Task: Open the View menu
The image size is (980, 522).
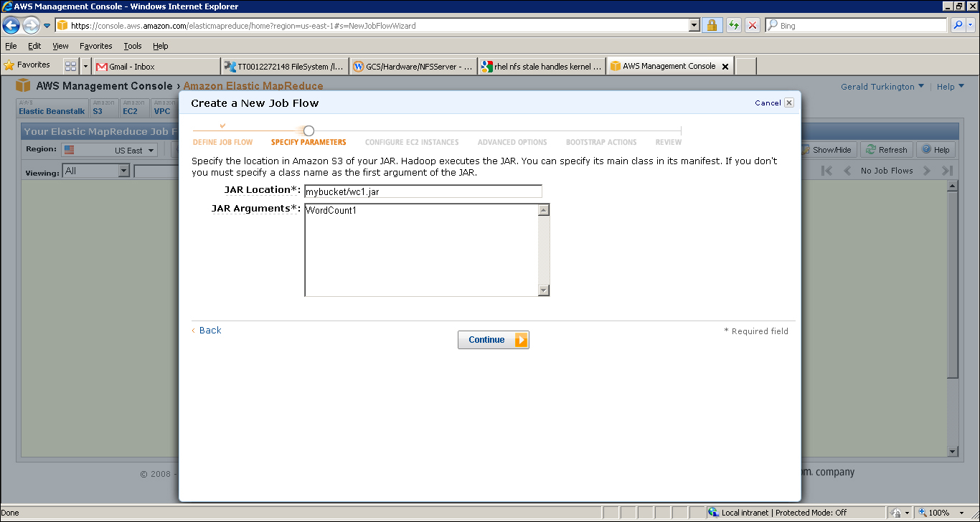Action: click(x=60, y=46)
